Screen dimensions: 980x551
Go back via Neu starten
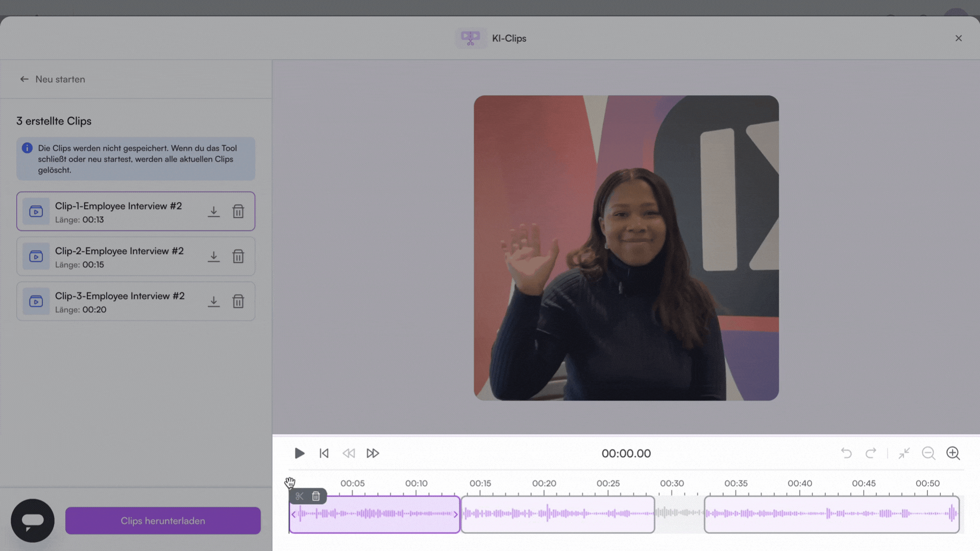tap(53, 79)
